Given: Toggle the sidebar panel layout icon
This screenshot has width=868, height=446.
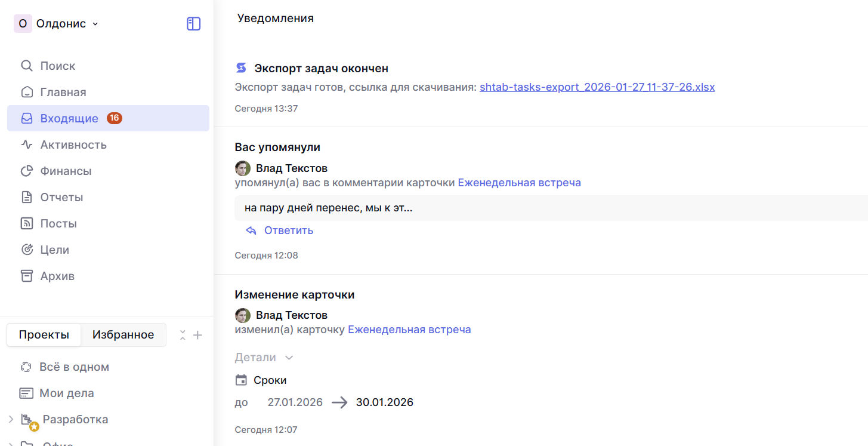Looking at the screenshot, I should (x=193, y=24).
